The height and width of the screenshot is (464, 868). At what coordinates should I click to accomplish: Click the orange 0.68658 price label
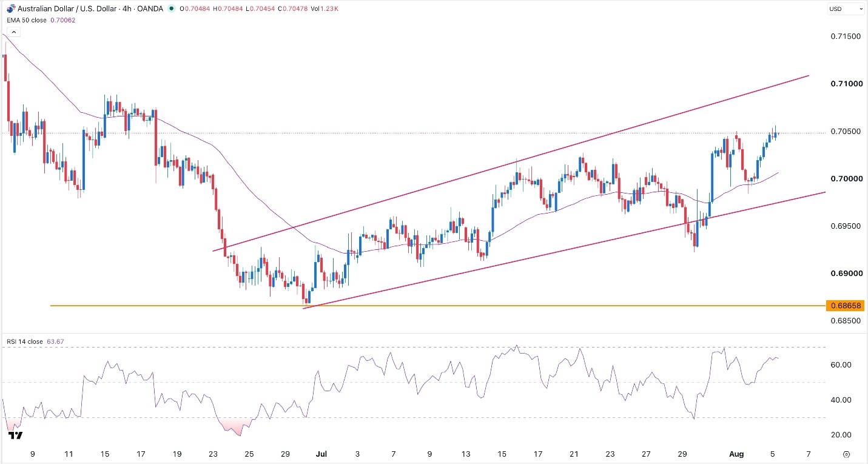tap(845, 306)
